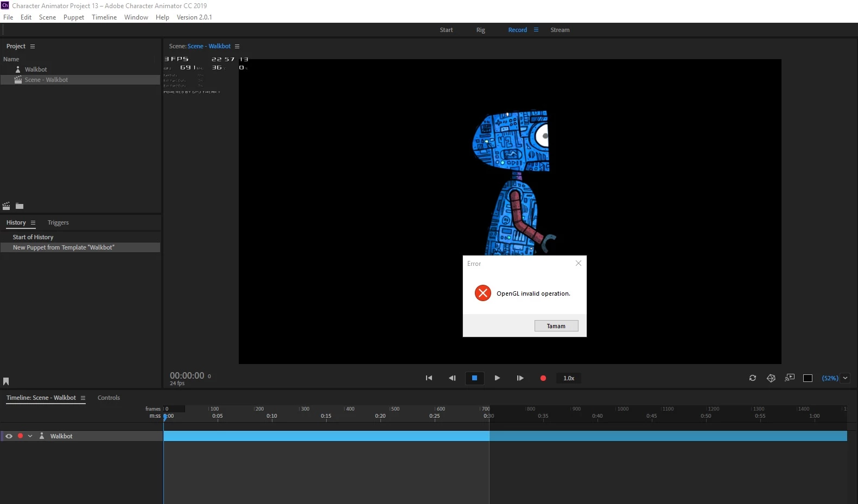858x504 pixels.
Task: Click the scene background color swatch
Action: (x=808, y=378)
